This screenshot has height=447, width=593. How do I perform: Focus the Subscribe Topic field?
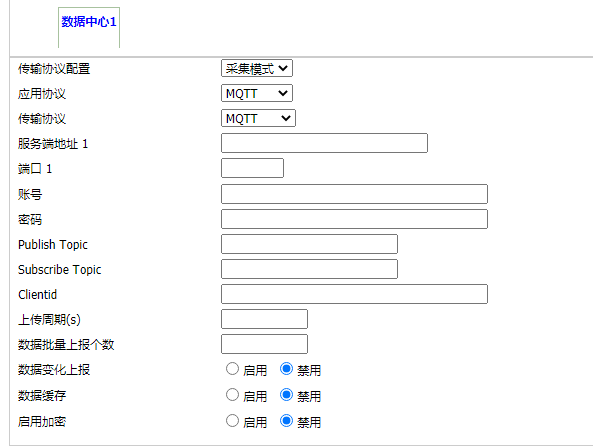309,269
